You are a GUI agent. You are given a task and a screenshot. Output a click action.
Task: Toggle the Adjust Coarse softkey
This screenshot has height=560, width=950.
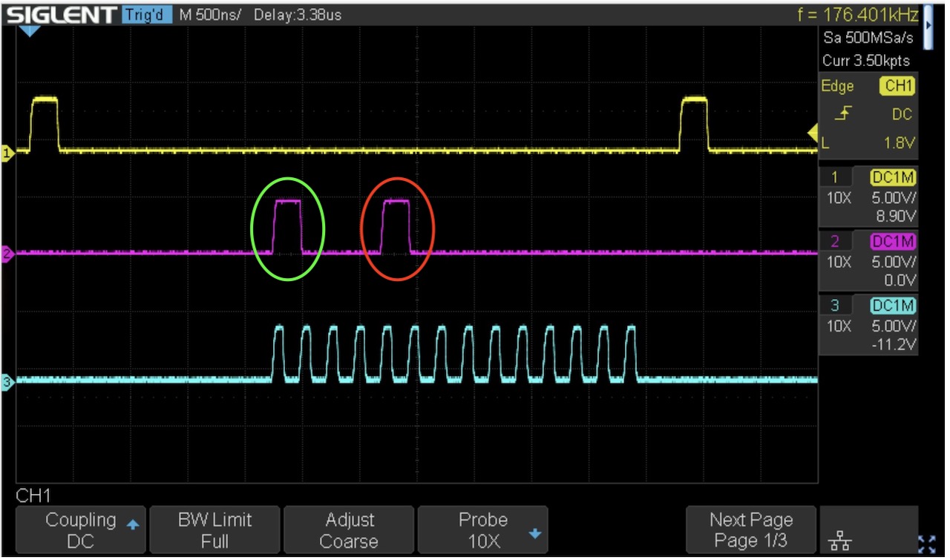click(x=349, y=530)
